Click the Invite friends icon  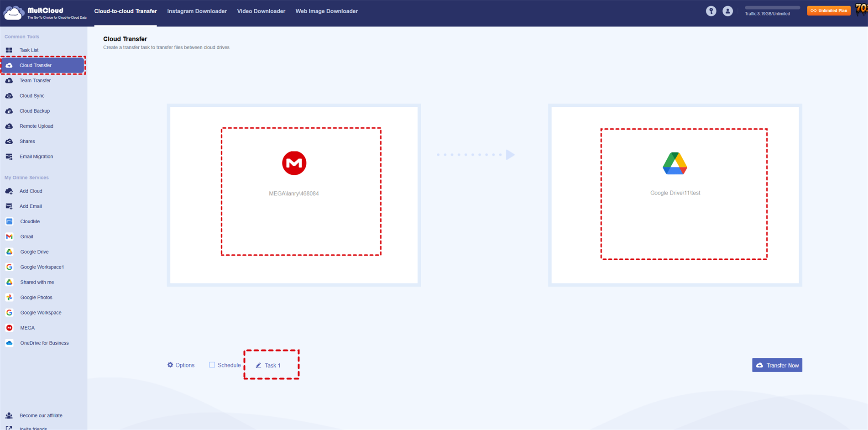[9, 428]
